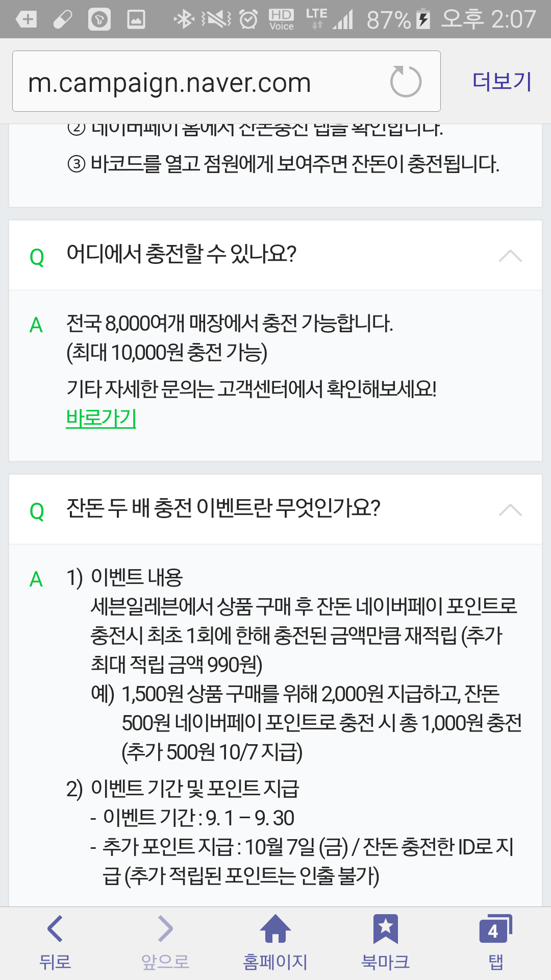Tap the alarm clock status icon
The width and height of the screenshot is (551, 980).
248,19
